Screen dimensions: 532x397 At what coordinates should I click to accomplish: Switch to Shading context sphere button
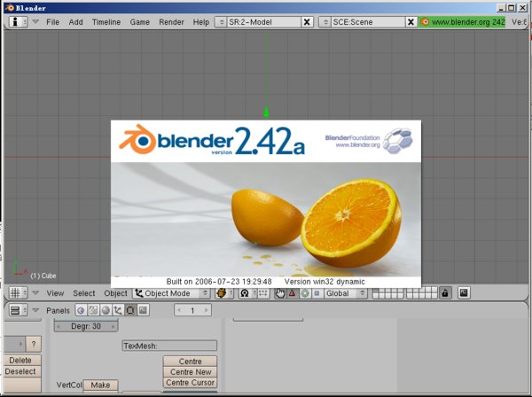[x=106, y=310]
